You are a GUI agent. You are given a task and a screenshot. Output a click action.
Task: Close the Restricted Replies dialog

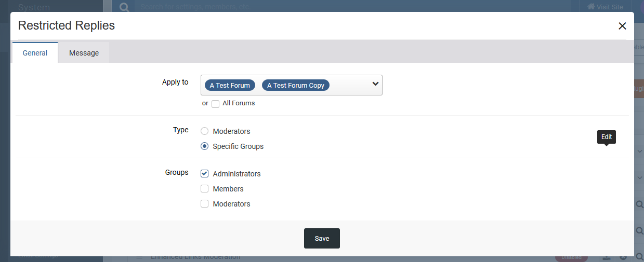622,26
